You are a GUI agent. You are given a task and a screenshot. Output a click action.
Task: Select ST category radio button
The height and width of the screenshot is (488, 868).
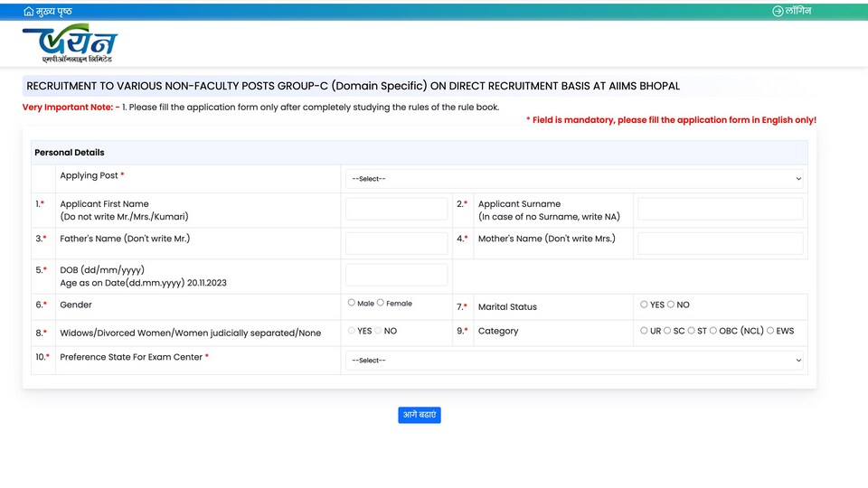(x=691, y=331)
